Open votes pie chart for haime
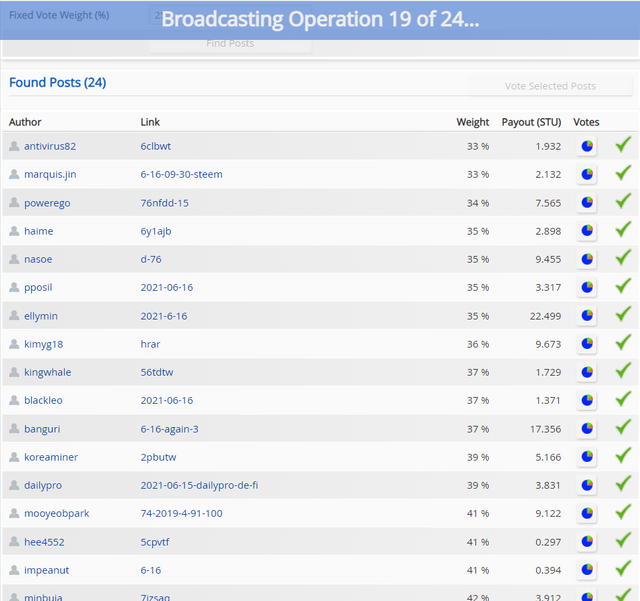Image resolution: width=640 pixels, height=601 pixels. point(587,231)
